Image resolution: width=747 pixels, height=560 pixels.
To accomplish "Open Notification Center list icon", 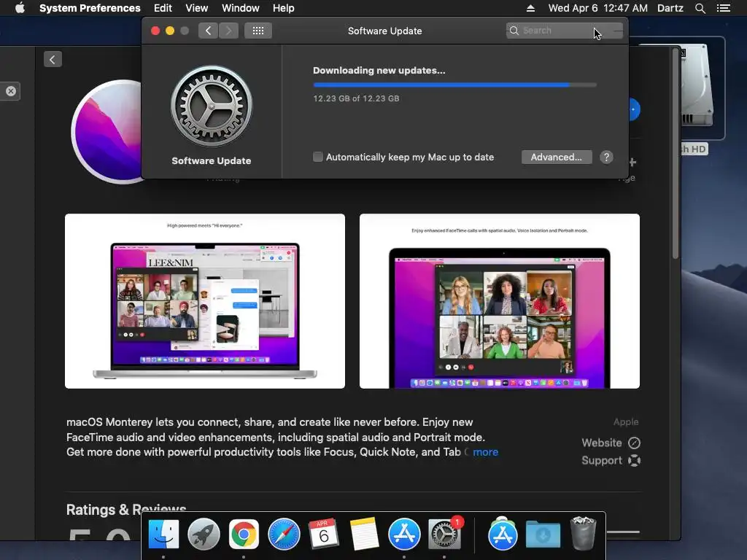I will (723, 8).
